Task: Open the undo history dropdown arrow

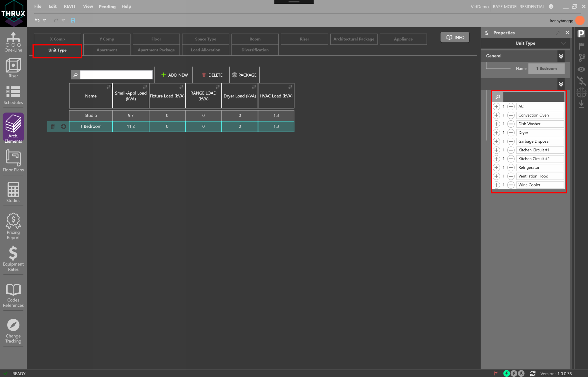Action: pyautogui.click(x=44, y=20)
